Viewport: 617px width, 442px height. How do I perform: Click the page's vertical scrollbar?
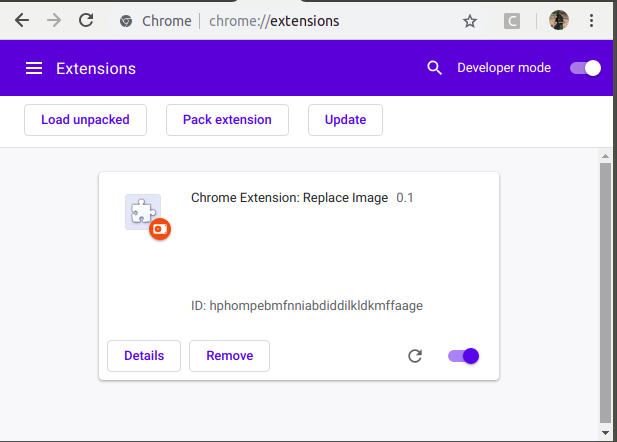pos(605,292)
